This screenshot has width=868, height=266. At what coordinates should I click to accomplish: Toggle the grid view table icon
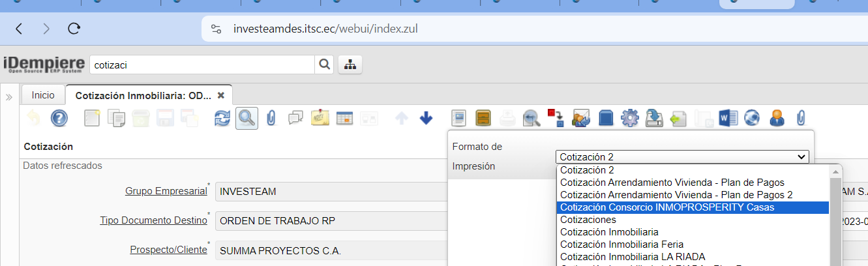point(344,118)
